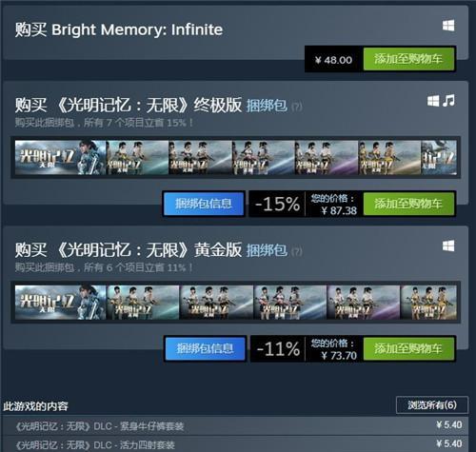The width and height of the screenshot is (476, 452).
Task: Open 捆绑包信息 for the 黄金版 bundle
Action: pyautogui.click(x=205, y=348)
